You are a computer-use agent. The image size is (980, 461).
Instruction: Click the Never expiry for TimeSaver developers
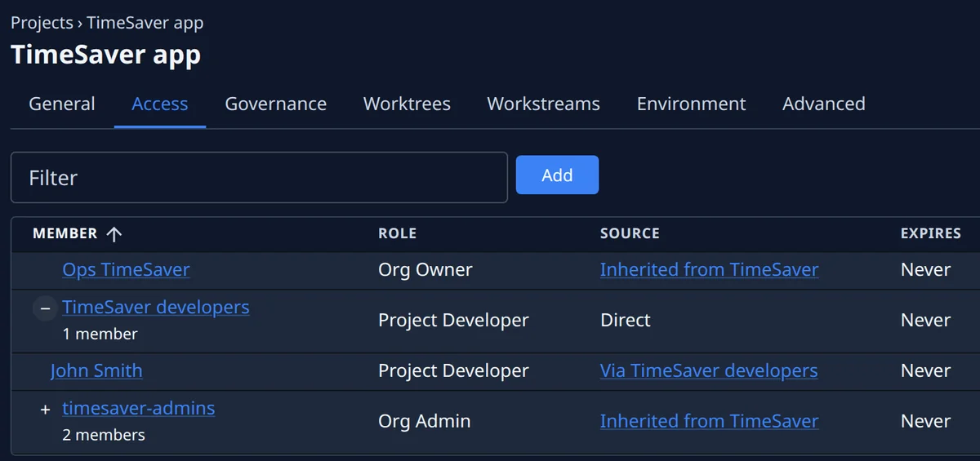click(x=925, y=320)
